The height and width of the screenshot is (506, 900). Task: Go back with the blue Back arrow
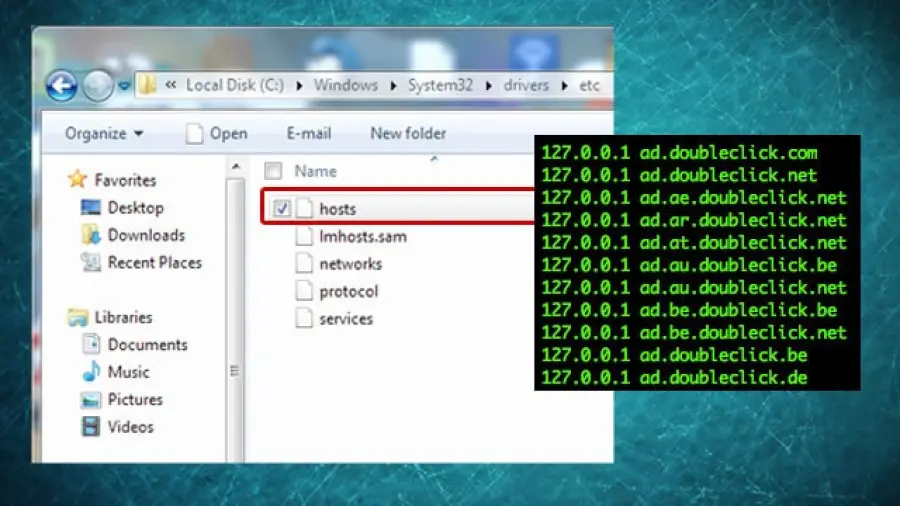[61, 86]
